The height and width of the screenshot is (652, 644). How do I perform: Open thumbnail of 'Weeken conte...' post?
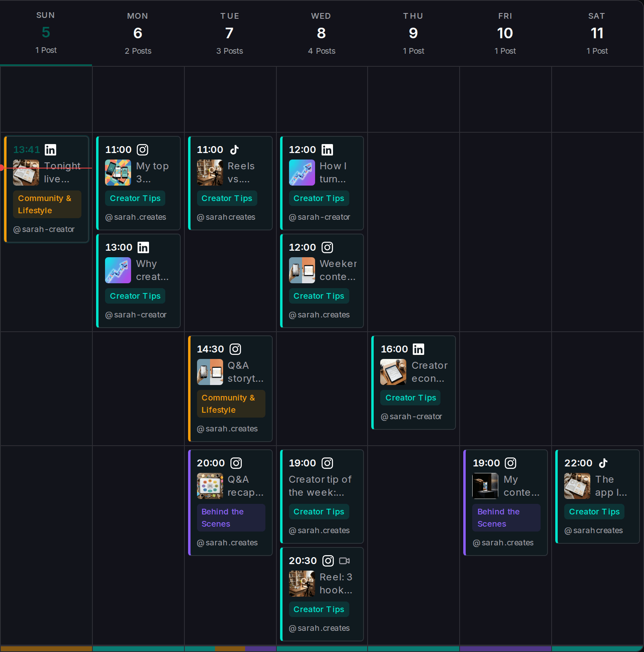302,270
